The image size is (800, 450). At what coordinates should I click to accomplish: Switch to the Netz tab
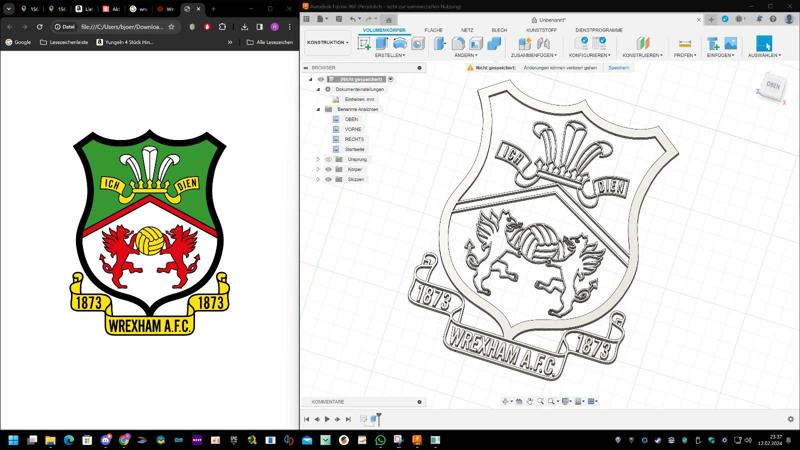(467, 30)
